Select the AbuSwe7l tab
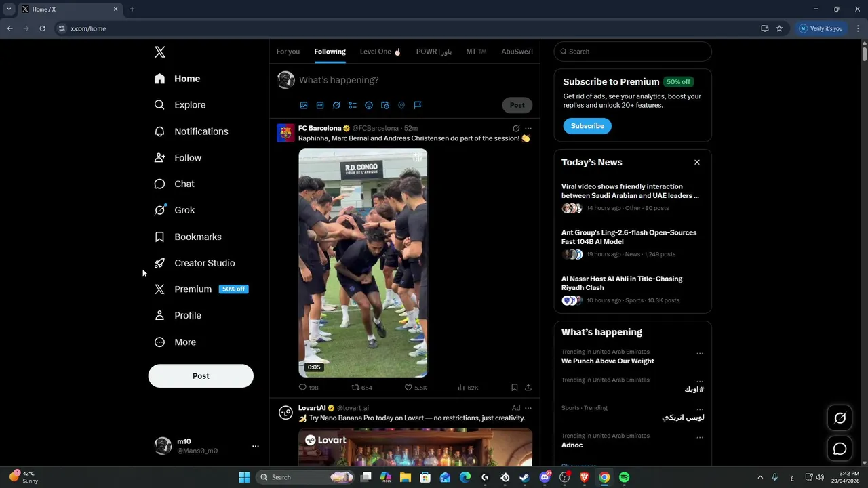 pos(517,52)
